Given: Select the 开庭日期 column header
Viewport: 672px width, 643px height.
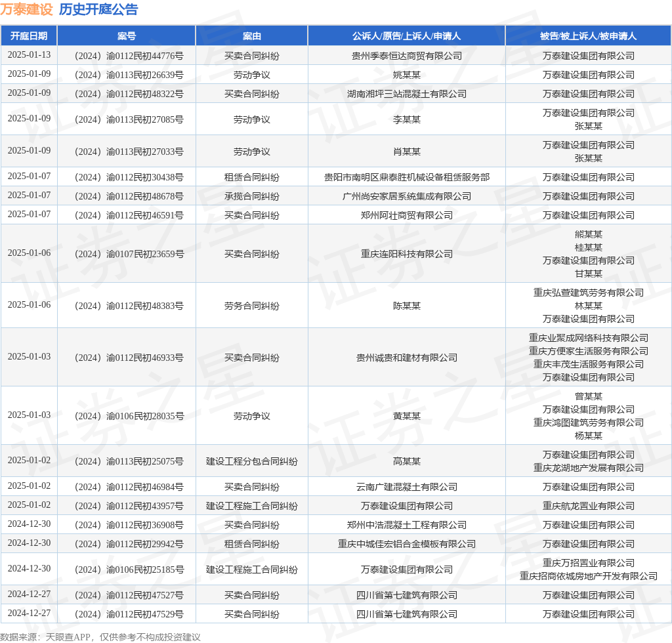Looking at the screenshot, I should click(x=29, y=36).
